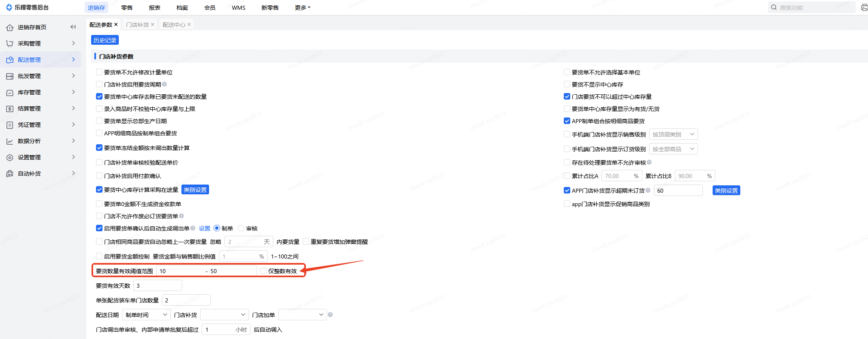868x339 pixels.
Task: Click the home icon beside 进销存首页
Action: click(10, 27)
